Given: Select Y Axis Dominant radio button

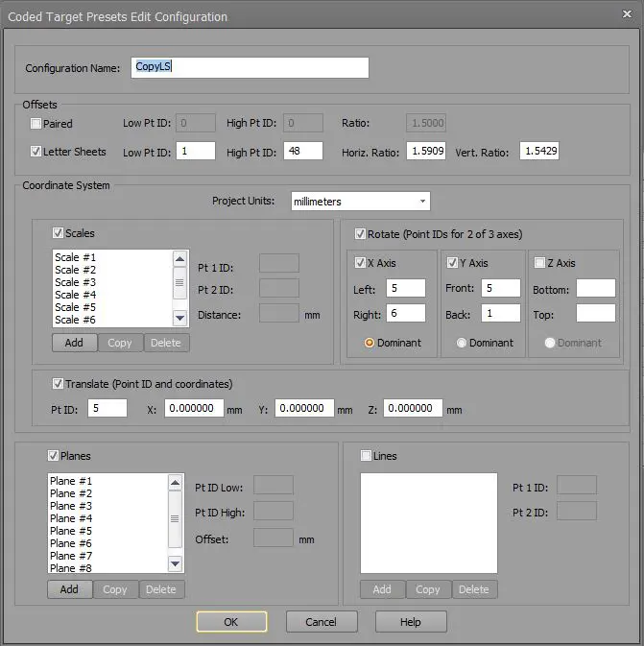Looking at the screenshot, I should click(x=462, y=343).
